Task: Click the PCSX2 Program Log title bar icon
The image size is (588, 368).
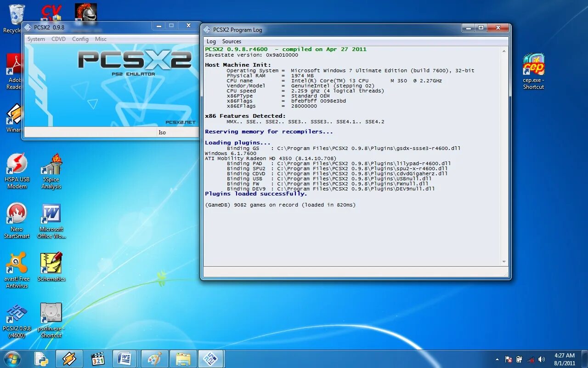Action: [207, 29]
